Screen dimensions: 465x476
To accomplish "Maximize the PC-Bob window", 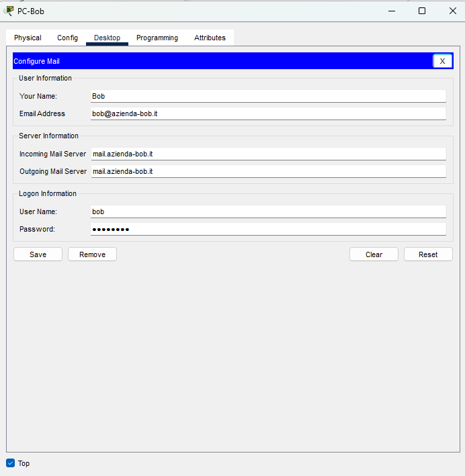I will (x=422, y=11).
